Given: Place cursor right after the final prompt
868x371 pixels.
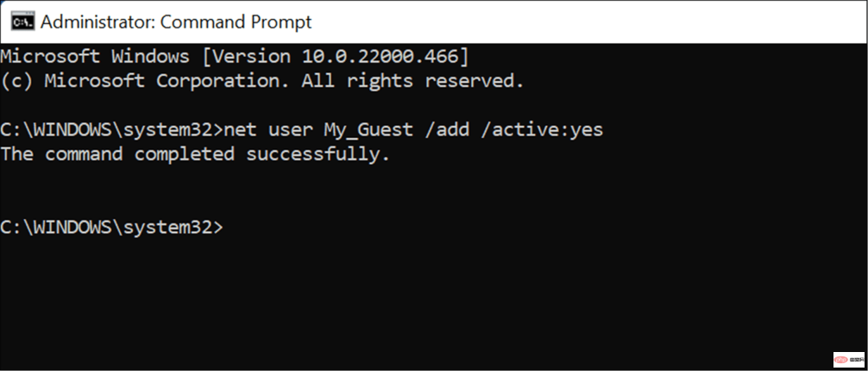Looking at the screenshot, I should pyautogui.click(x=228, y=228).
